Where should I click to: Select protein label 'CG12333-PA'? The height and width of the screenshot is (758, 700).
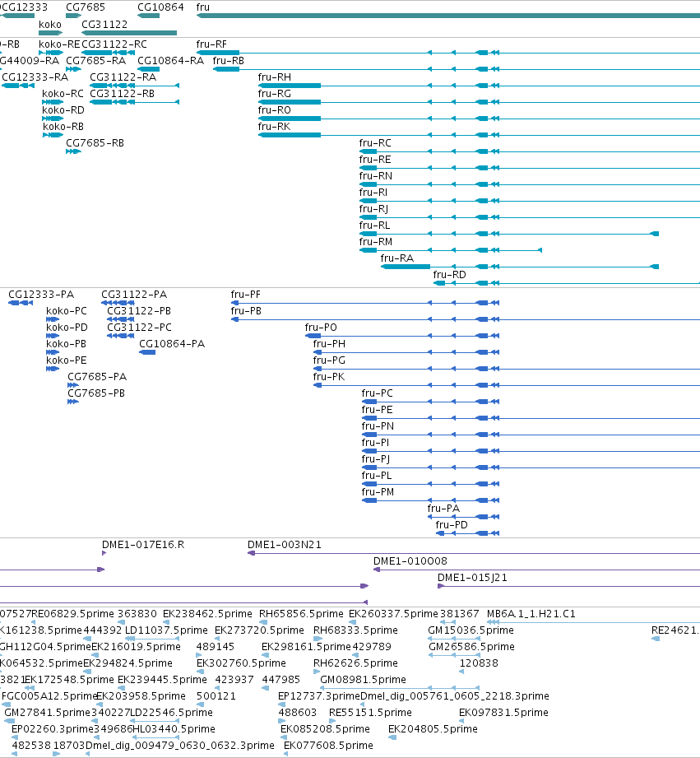click(x=41, y=295)
